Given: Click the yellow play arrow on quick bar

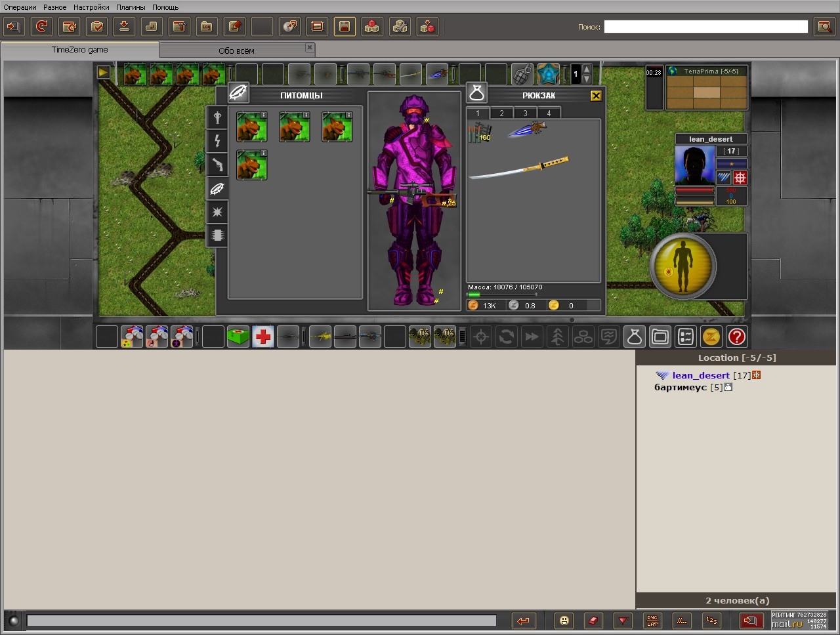Looking at the screenshot, I should [104, 72].
